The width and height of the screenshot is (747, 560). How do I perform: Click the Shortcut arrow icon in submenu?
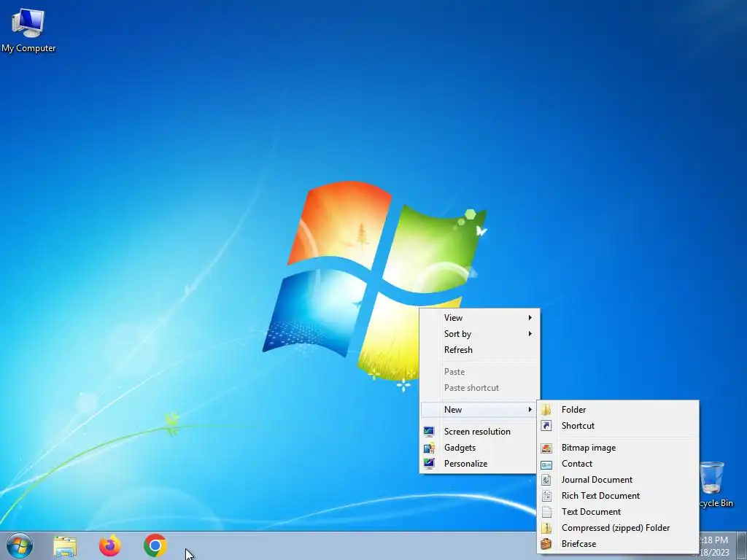546,426
